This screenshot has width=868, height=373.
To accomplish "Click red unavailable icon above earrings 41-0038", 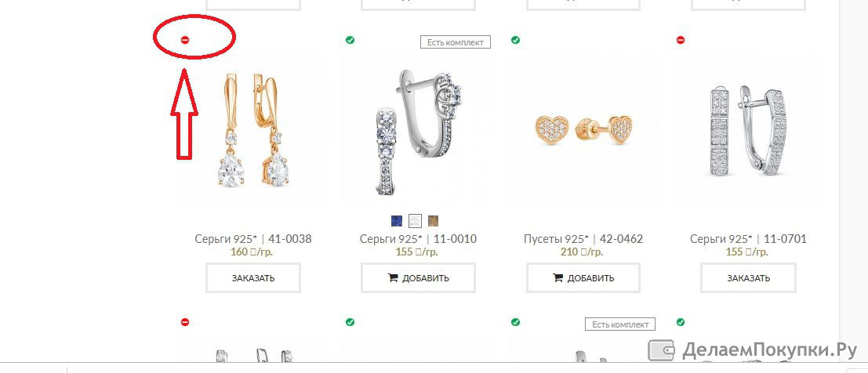I will (x=186, y=40).
